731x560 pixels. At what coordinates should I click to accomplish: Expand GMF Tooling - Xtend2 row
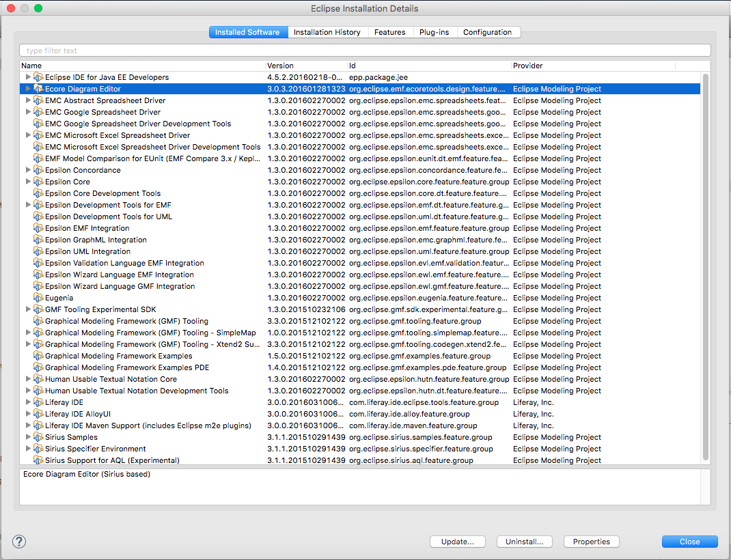pyautogui.click(x=28, y=344)
